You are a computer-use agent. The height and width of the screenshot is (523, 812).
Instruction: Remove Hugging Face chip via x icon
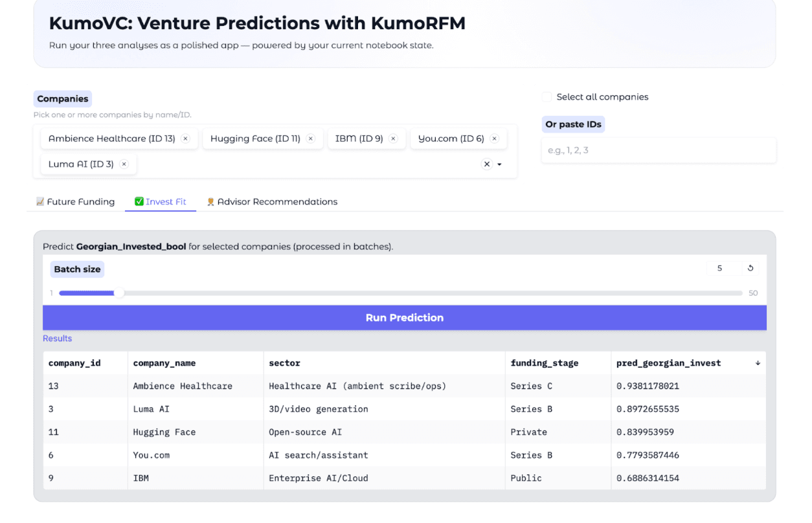310,139
